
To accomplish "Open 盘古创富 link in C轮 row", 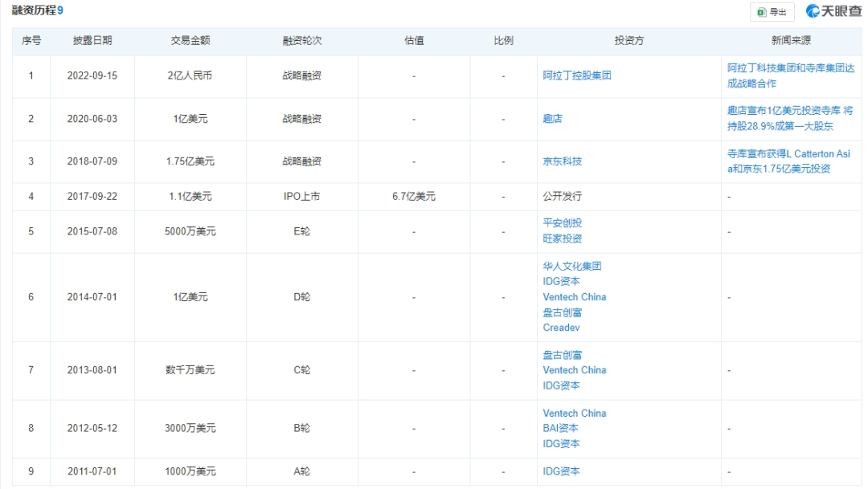I will 563,355.
